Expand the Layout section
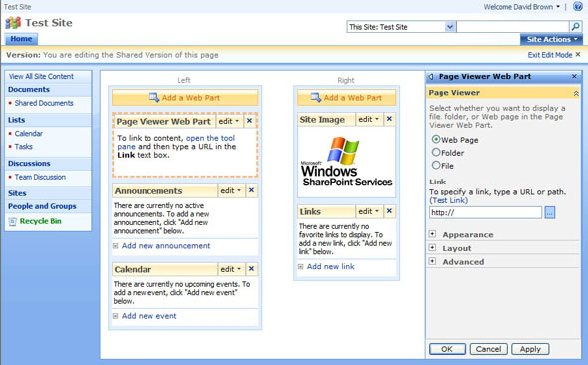 point(432,247)
